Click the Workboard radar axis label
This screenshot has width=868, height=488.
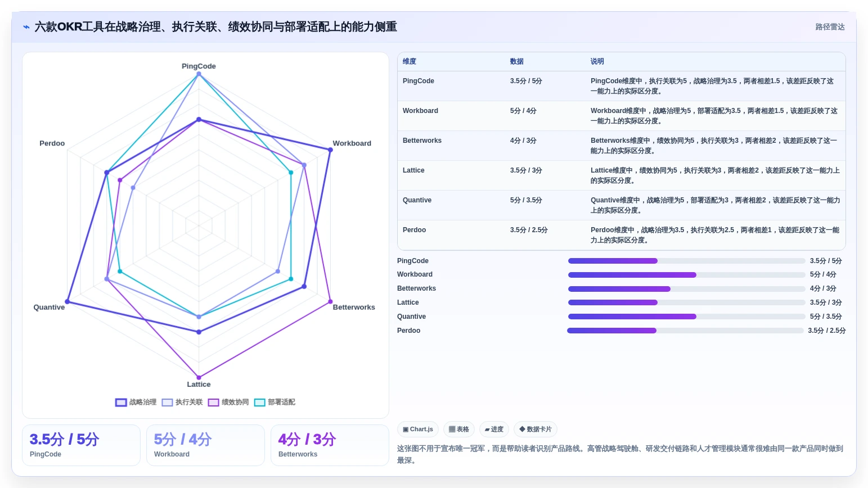[352, 143]
